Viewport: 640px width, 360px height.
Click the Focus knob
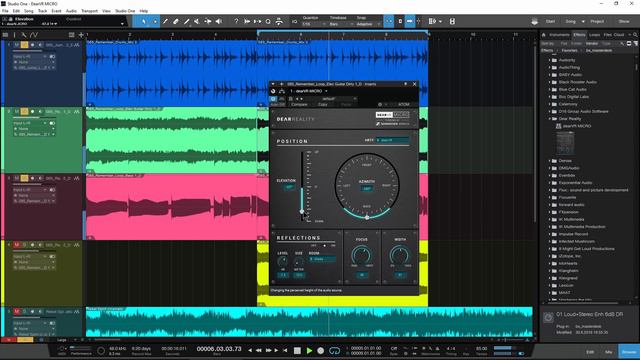coord(362,255)
